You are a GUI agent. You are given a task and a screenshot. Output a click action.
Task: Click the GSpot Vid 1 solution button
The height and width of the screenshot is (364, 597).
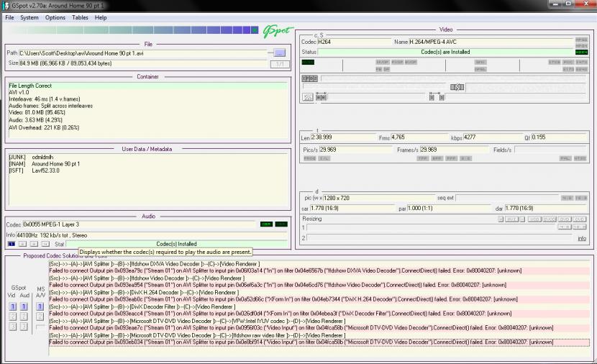pyautogui.click(x=12, y=307)
